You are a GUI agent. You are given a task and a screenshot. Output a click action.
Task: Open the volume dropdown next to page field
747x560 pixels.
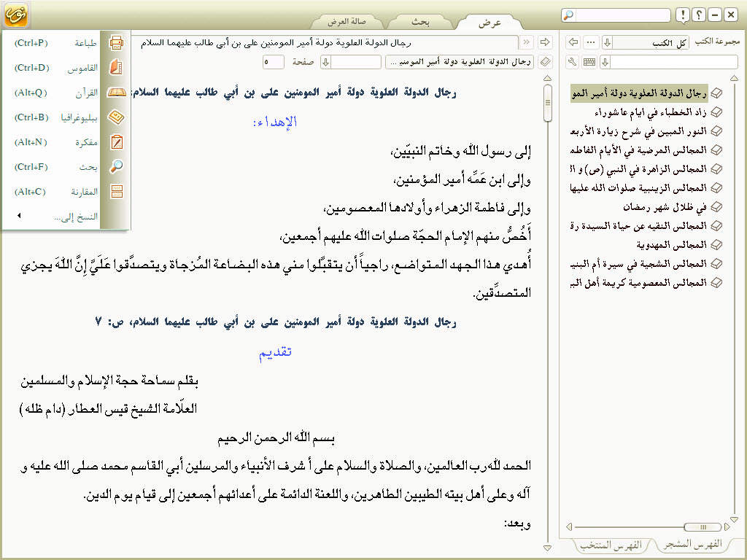pyautogui.click(x=325, y=63)
